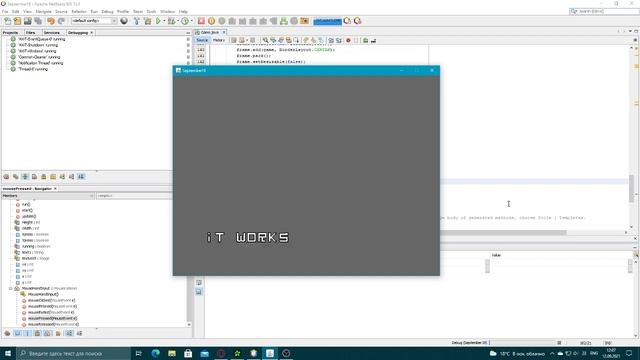The height and width of the screenshot is (360, 640).
Task: Click the debug progress bar in status bar
Action: tap(522, 342)
